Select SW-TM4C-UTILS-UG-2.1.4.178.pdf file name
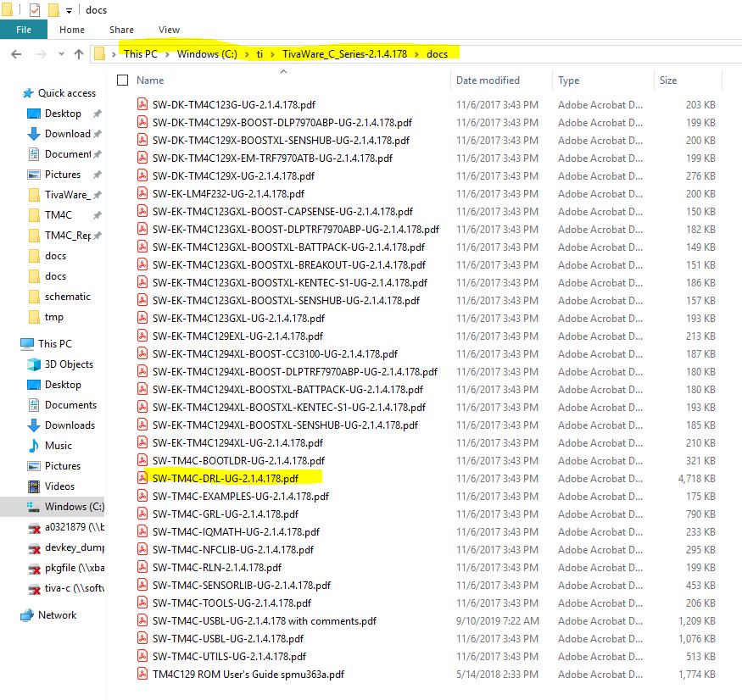Image resolution: width=742 pixels, height=700 pixels. click(229, 657)
